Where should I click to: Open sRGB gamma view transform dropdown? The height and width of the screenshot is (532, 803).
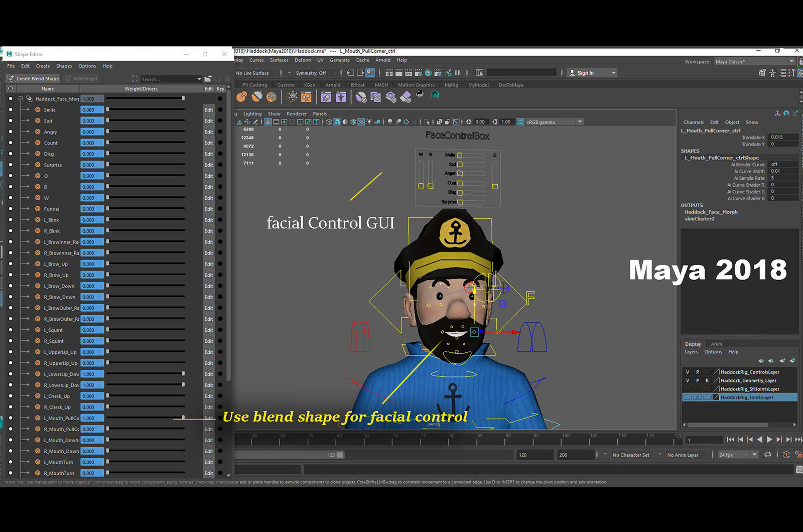pyautogui.click(x=580, y=121)
